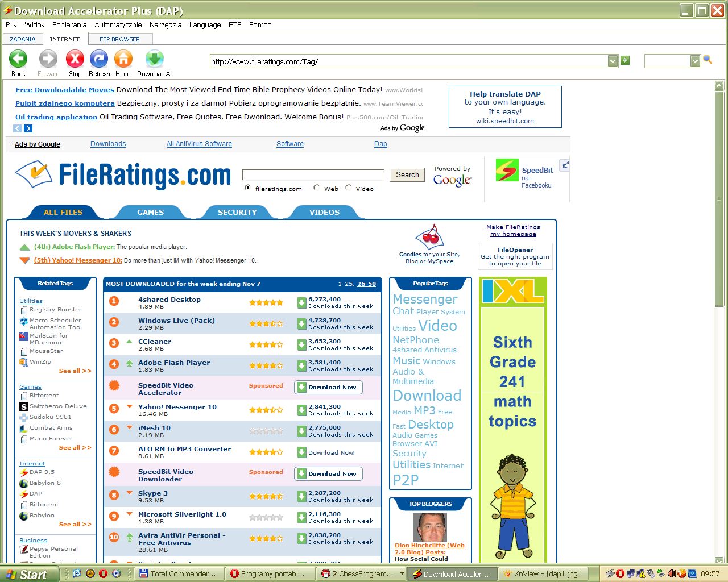Open XnView dap1.jpg from the taskbar
Image resolution: width=728 pixels, height=582 pixels.
pos(544,573)
